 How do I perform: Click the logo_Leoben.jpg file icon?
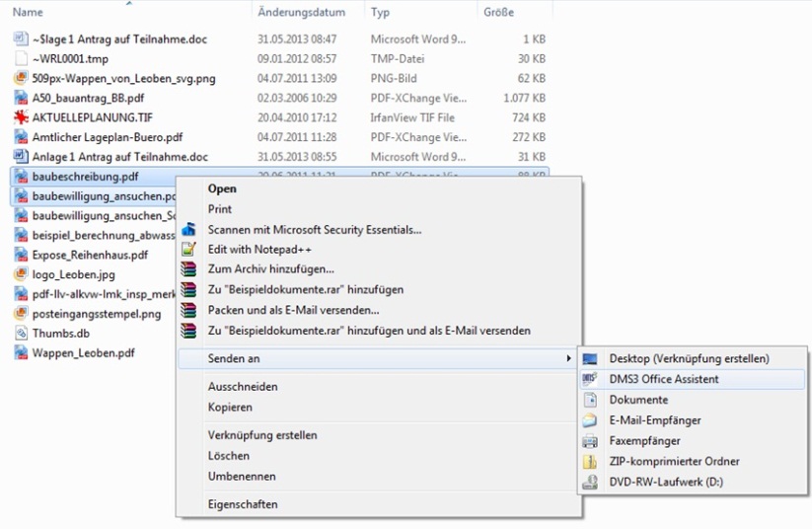coord(21,274)
